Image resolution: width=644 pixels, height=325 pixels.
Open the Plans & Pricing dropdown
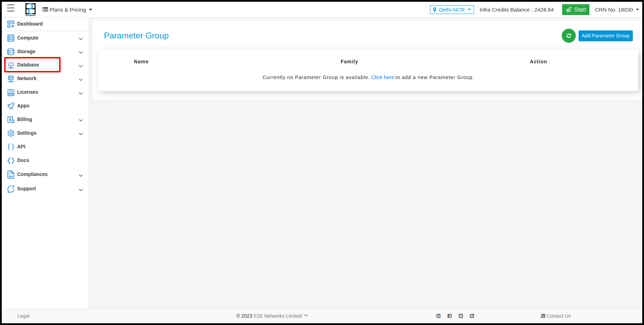[68, 10]
